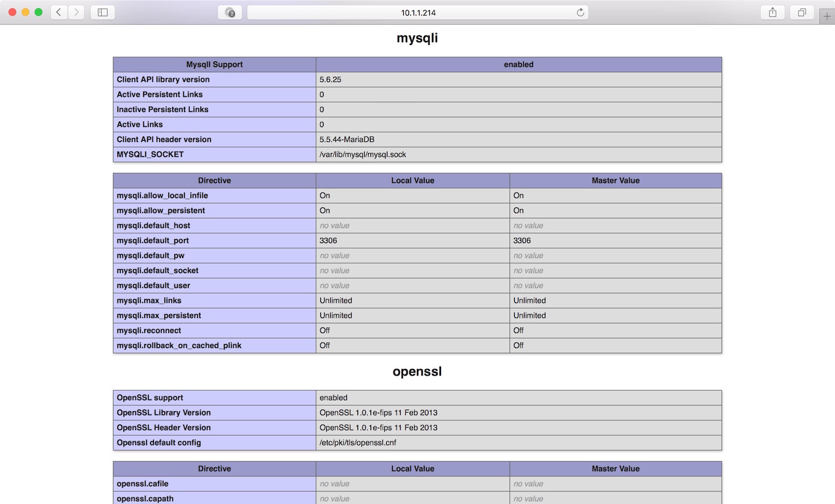835x504 pixels.
Task: Click 'enabled' value for OpenSSL support
Action: pos(333,398)
